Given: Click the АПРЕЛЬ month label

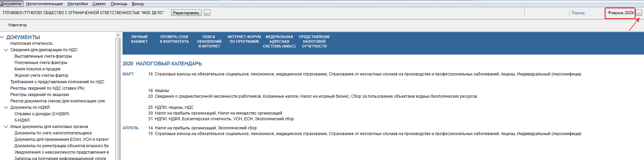Looking at the screenshot, I should coord(131,128).
